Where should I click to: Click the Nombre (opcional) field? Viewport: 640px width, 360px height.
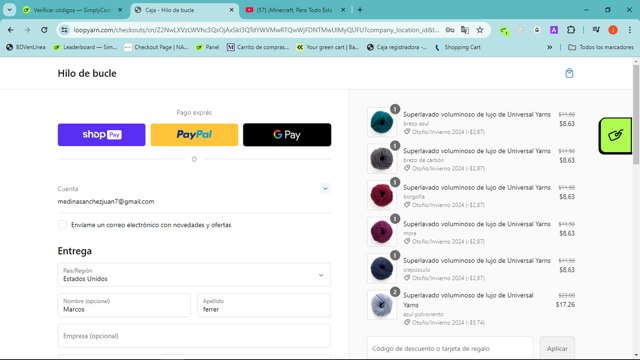point(124,305)
